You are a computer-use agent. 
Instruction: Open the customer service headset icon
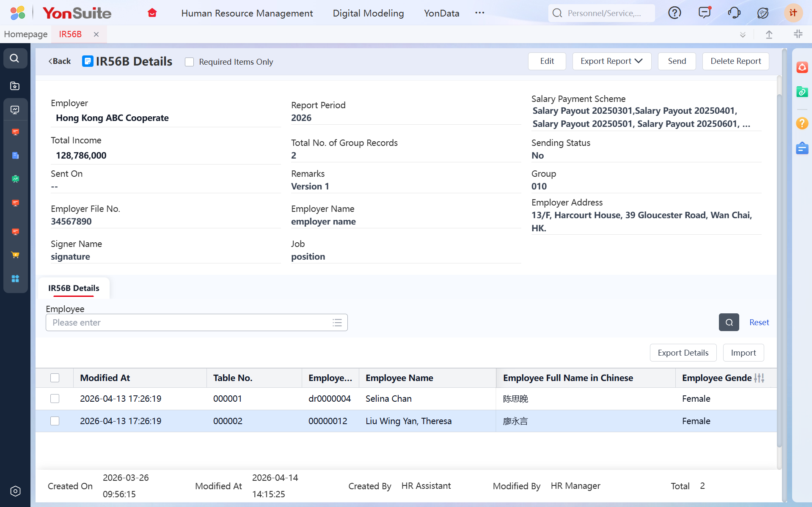click(734, 13)
